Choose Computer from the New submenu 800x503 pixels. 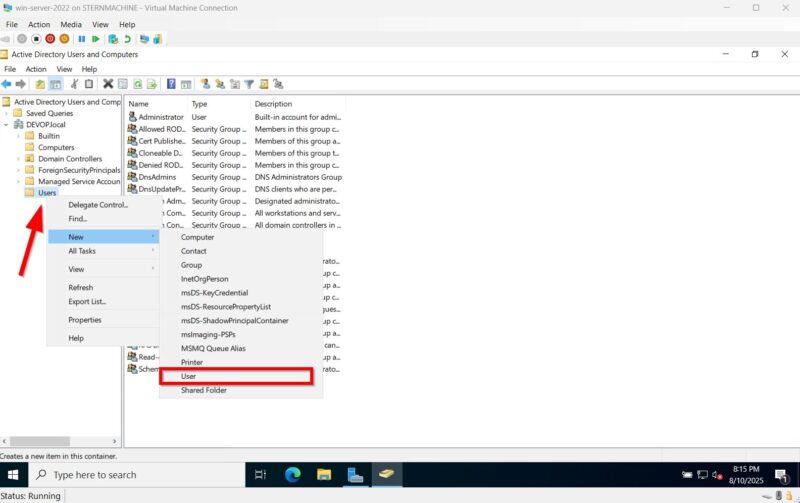pos(241,237)
